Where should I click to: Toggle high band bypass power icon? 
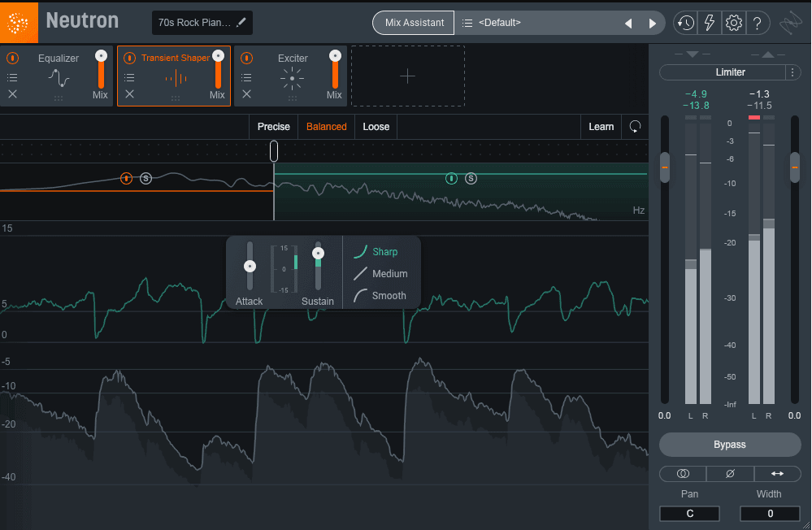[x=452, y=178]
